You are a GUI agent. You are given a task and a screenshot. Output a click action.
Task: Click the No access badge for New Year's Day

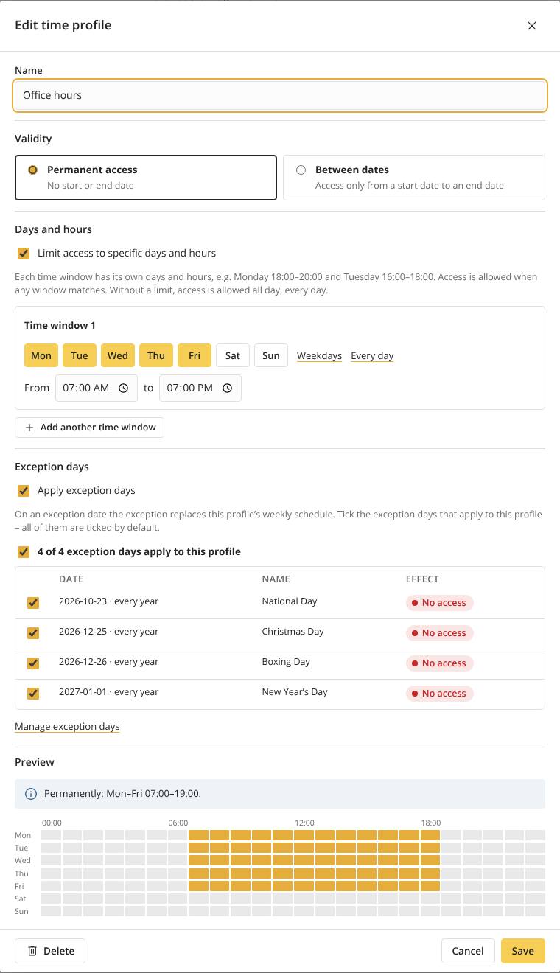point(439,694)
